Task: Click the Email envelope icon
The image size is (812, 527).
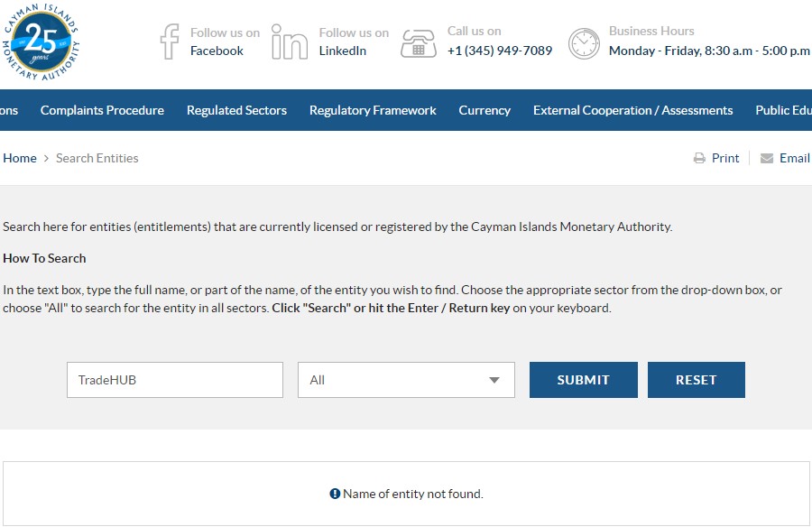Action: click(767, 159)
